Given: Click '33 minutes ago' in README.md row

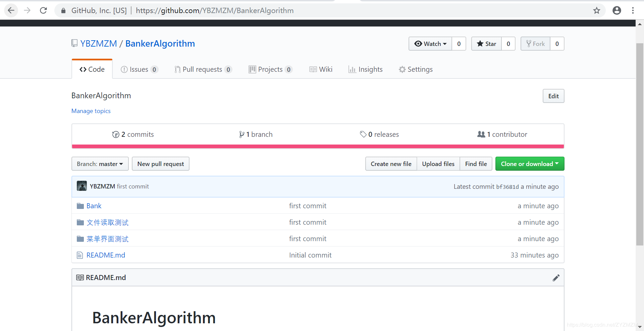Looking at the screenshot, I should 535,255.
